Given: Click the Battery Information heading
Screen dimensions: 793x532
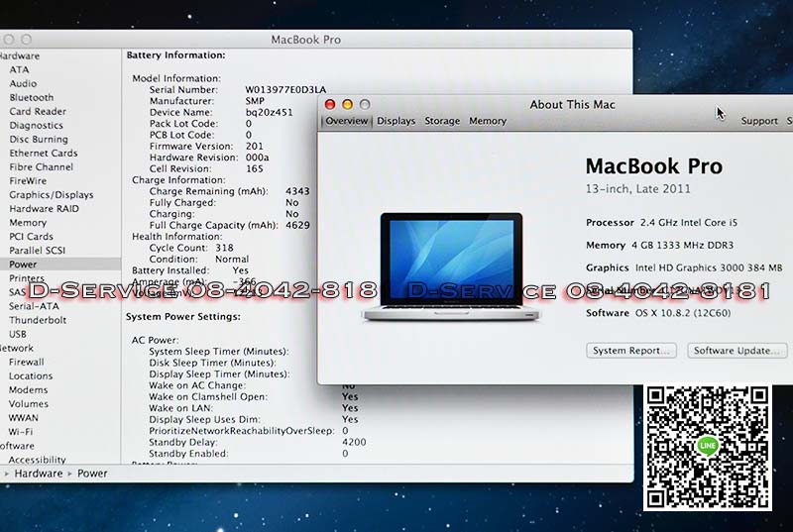Looking at the screenshot, I should (176, 55).
